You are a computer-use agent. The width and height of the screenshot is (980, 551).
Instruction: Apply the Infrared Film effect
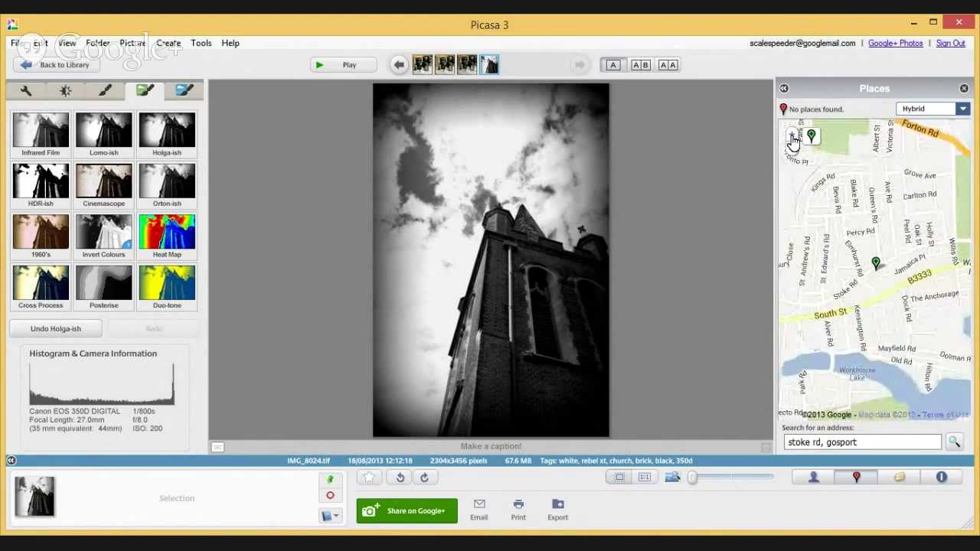point(41,134)
